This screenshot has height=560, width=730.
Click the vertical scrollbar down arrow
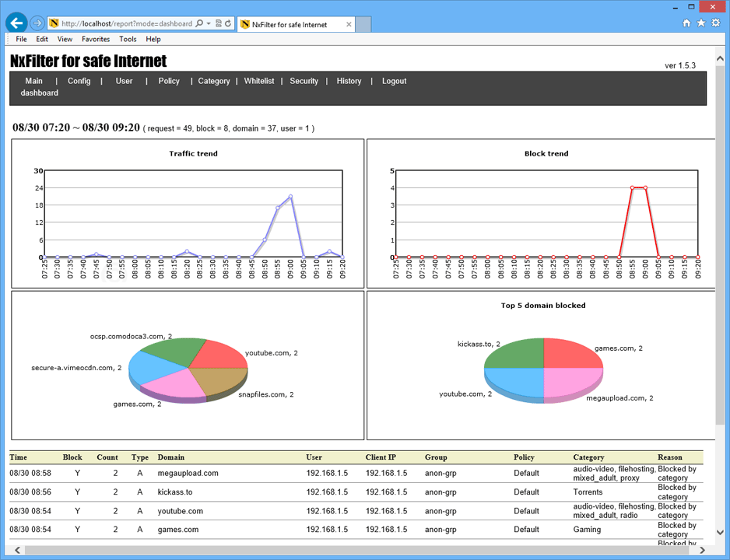pyautogui.click(x=721, y=533)
